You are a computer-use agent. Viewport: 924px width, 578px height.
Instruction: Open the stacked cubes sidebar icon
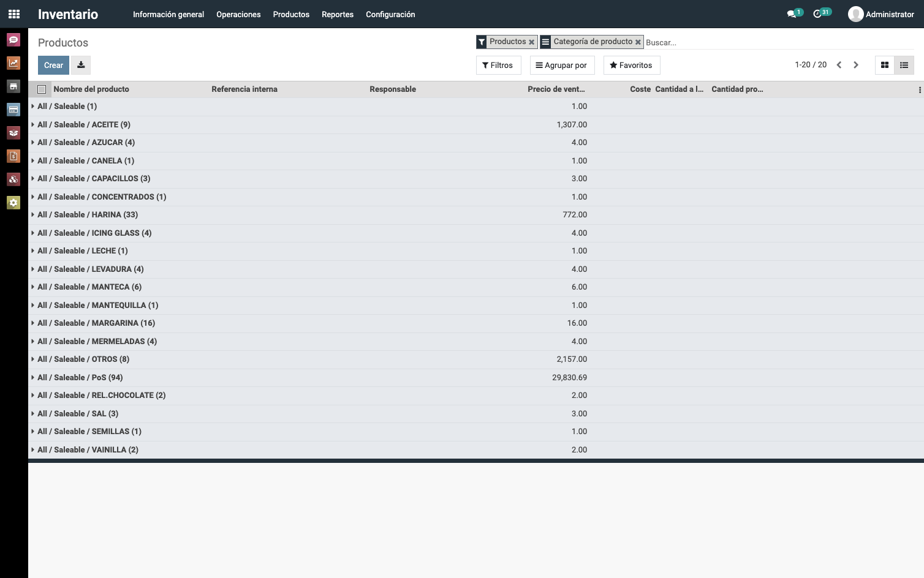[13, 179]
